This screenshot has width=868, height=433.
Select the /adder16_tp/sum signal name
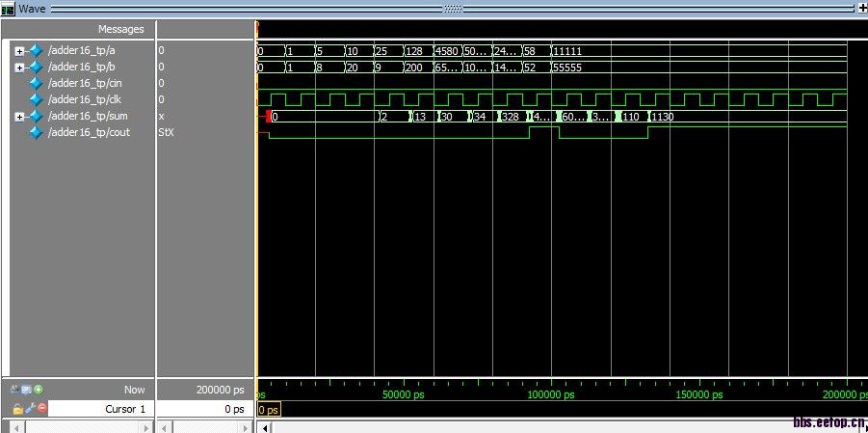click(88, 117)
